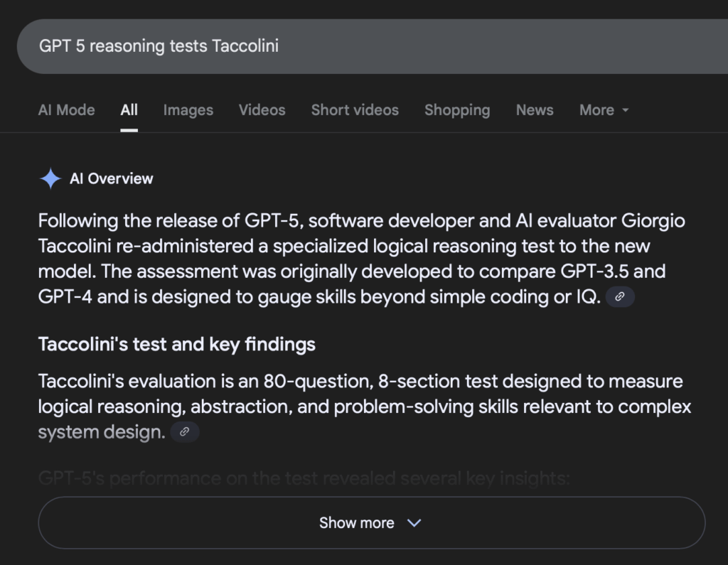
Task: Switch to the AI Mode tab
Action: (66, 110)
